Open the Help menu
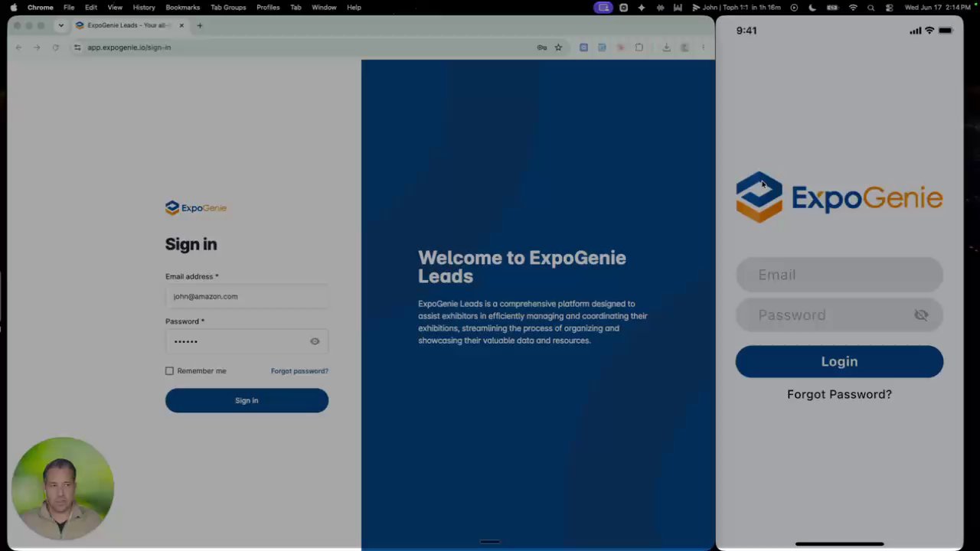Viewport: 980px width, 551px height. [x=354, y=8]
